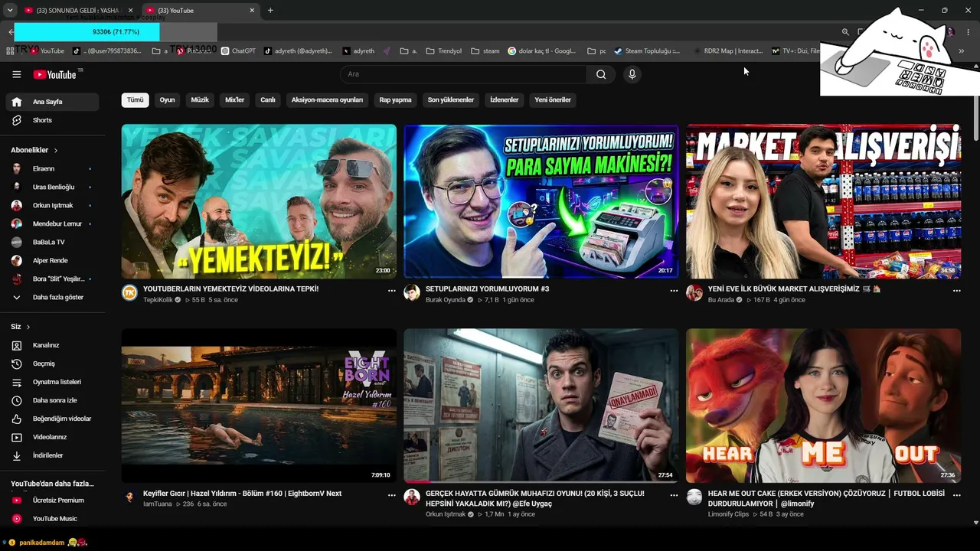This screenshot has width=980, height=551.
Task: Open options menu for Keyifler Gıcır video
Action: [x=392, y=495]
